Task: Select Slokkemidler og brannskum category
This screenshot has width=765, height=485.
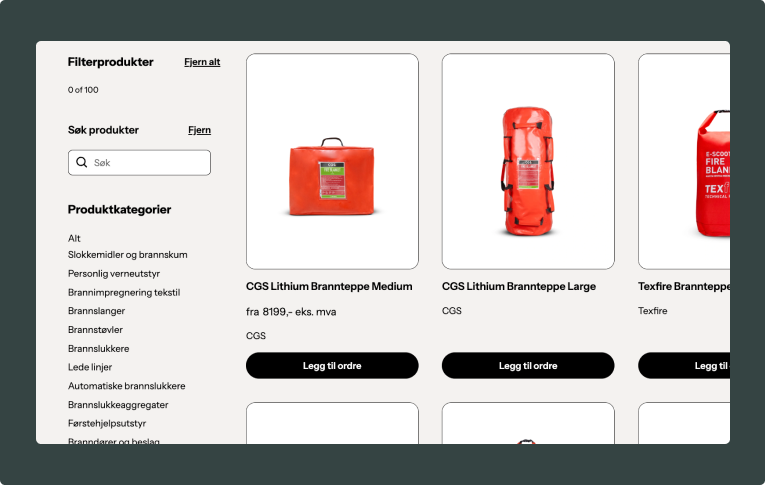Action: point(128,255)
